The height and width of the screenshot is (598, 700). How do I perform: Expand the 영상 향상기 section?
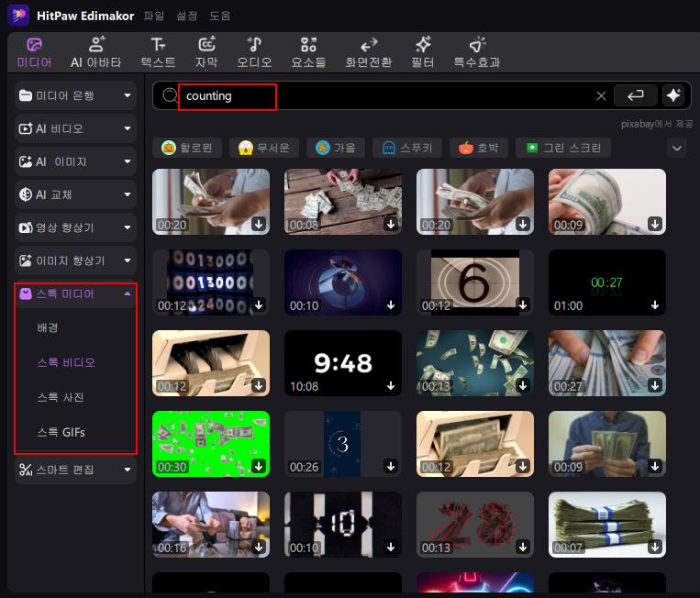point(75,227)
